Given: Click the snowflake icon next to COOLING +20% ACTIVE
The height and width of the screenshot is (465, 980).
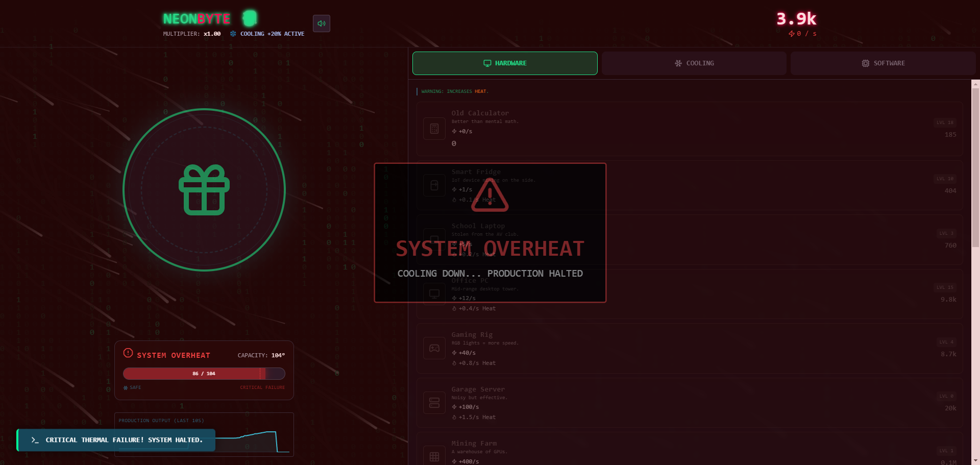Looking at the screenshot, I should [233, 34].
